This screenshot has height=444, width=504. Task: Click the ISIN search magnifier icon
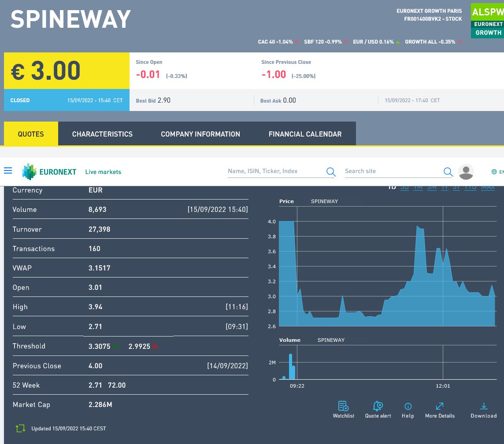tap(330, 172)
